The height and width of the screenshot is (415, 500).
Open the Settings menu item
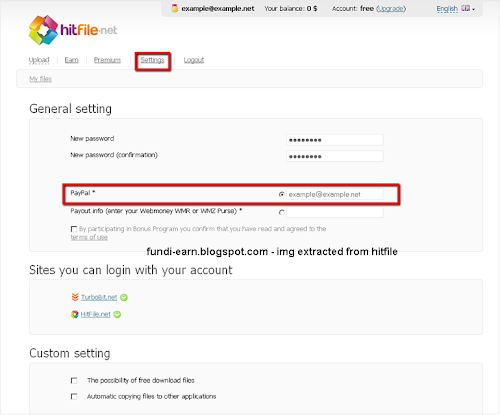tap(152, 60)
